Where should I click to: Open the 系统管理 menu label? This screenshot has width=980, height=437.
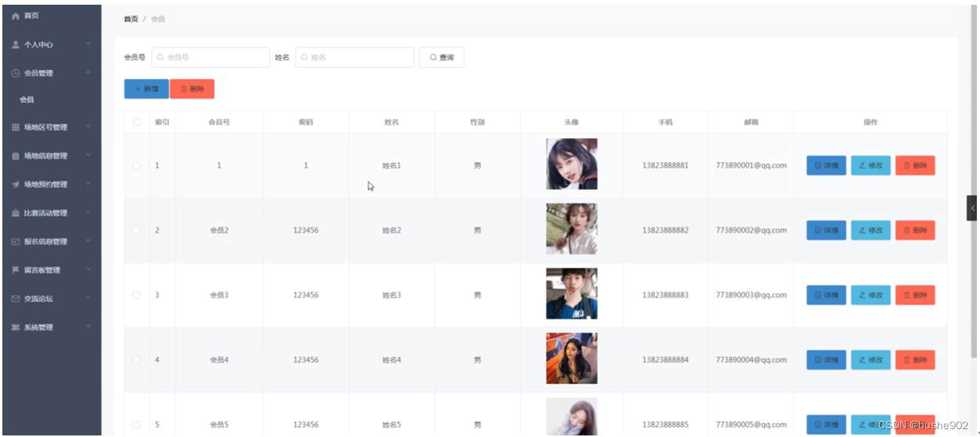[x=38, y=327]
